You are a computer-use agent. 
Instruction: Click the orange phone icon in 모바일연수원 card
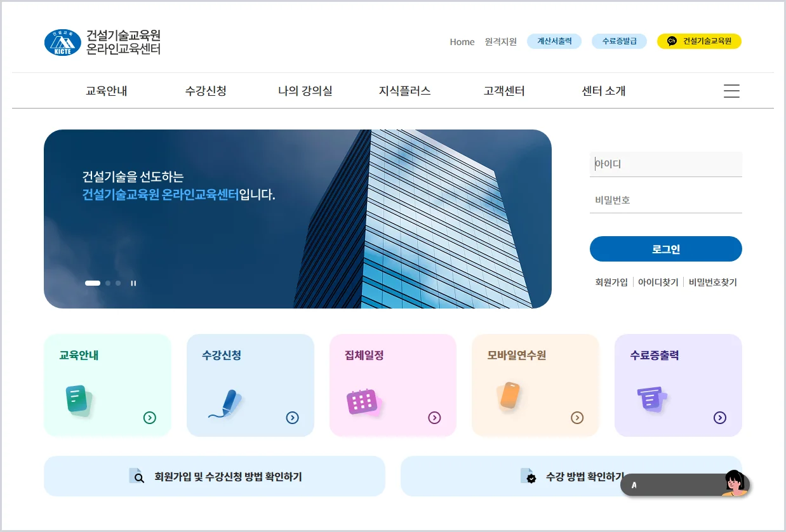(x=509, y=396)
